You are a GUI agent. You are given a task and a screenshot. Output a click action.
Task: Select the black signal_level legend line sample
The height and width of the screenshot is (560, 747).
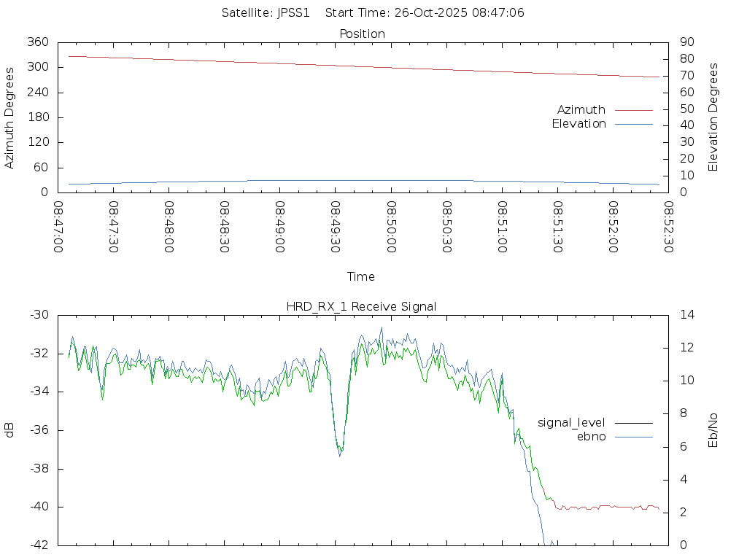point(633,422)
